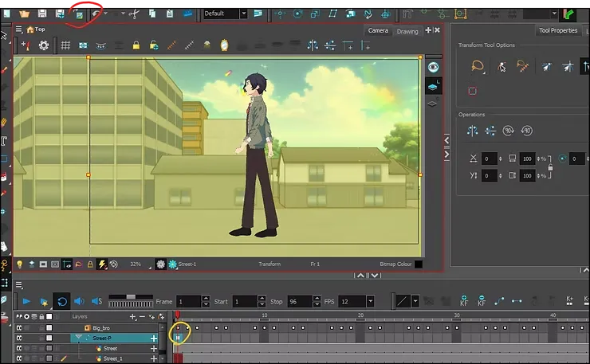Add a layer with the Layers plus button
The width and height of the screenshot is (590, 364).
pyautogui.click(x=132, y=317)
